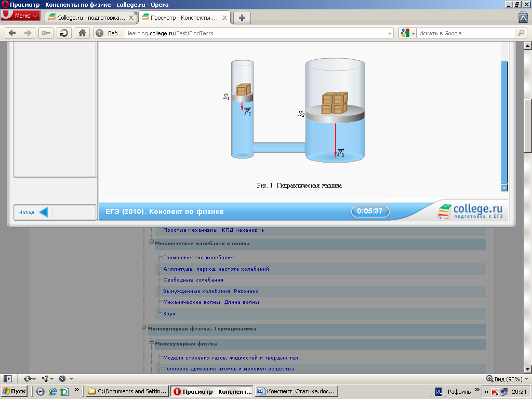Screen dimensions: 532x399
Task: Click the learning.college.ru address field
Action: (256, 33)
